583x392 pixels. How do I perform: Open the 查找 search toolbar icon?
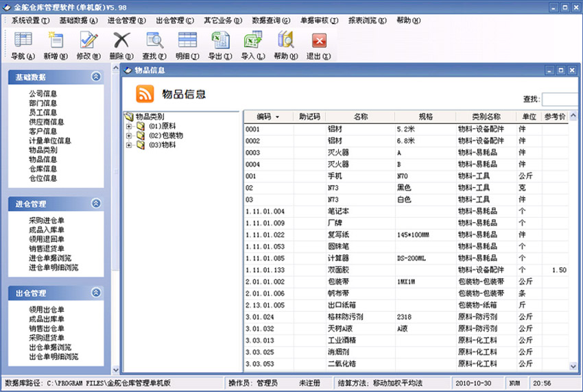155,40
